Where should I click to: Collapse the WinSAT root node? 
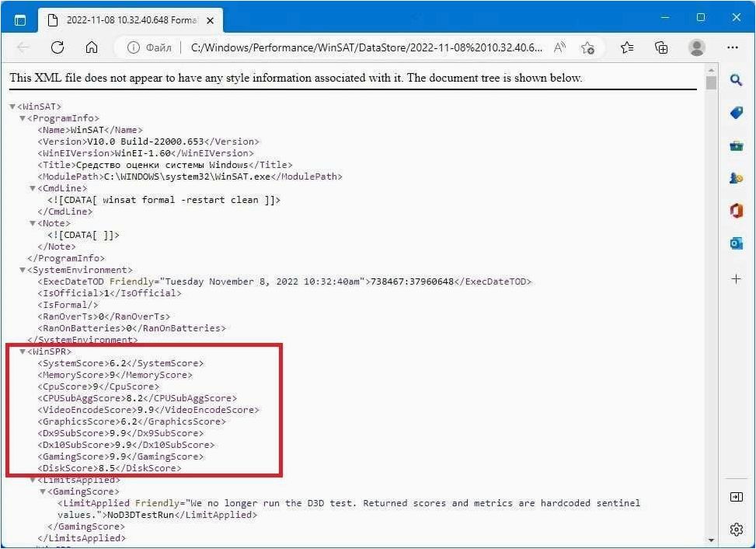(12, 106)
